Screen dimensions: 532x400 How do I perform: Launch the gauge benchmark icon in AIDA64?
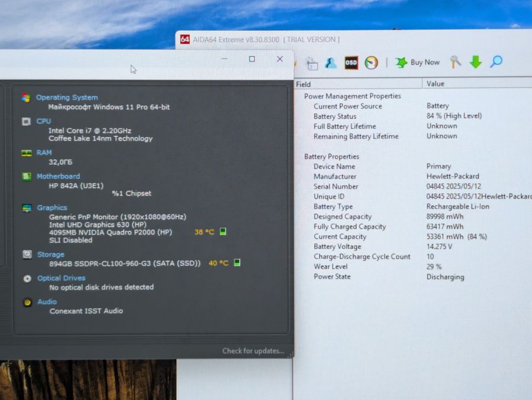pyautogui.click(x=371, y=63)
